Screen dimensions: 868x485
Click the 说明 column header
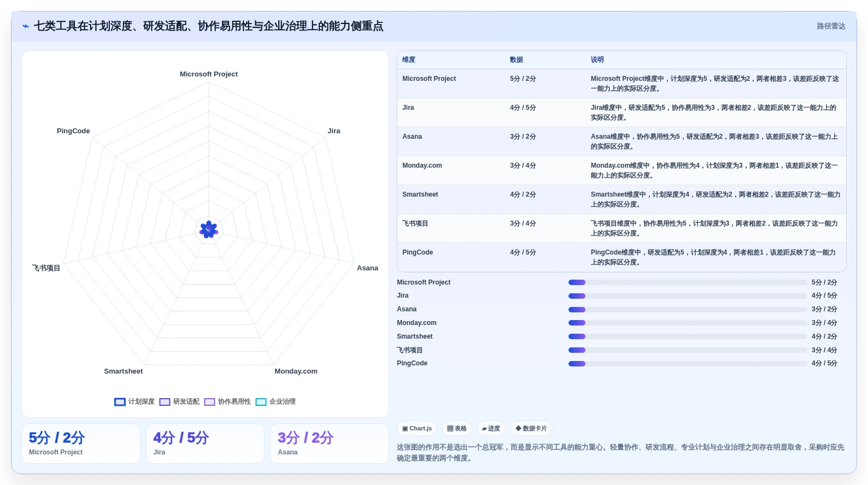597,60
